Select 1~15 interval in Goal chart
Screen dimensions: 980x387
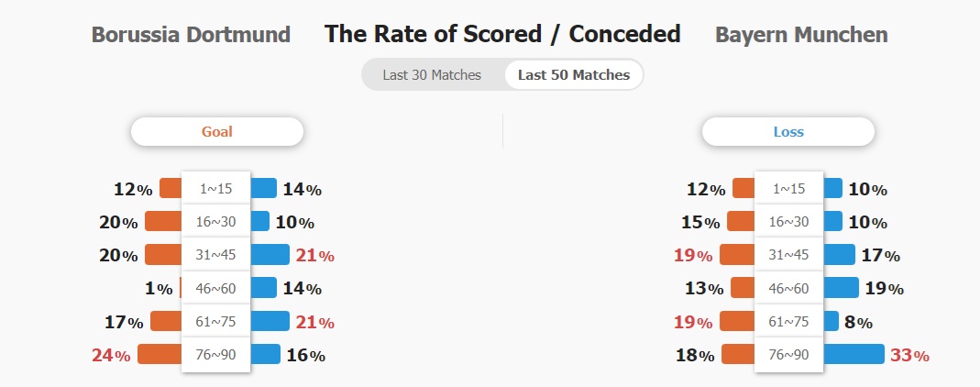[x=216, y=188]
